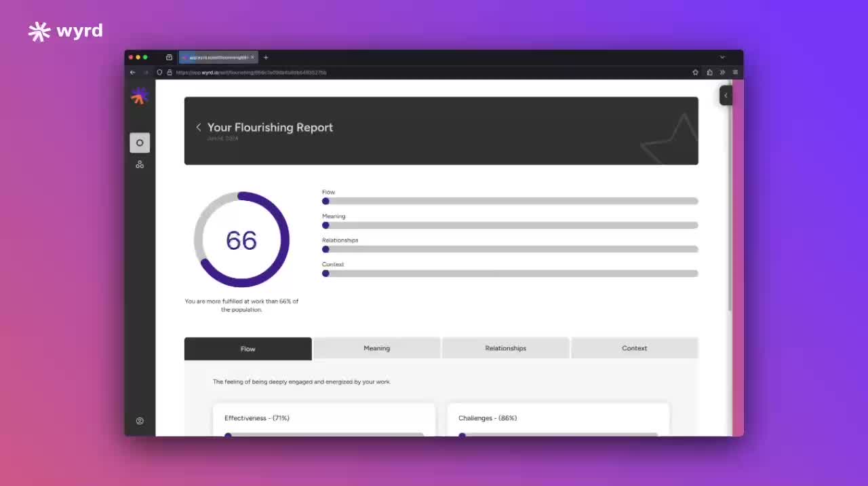The width and height of the screenshot is (868, 486).
Task: Click the Effectiveness - (71%) card title
Action: [257, 418]
